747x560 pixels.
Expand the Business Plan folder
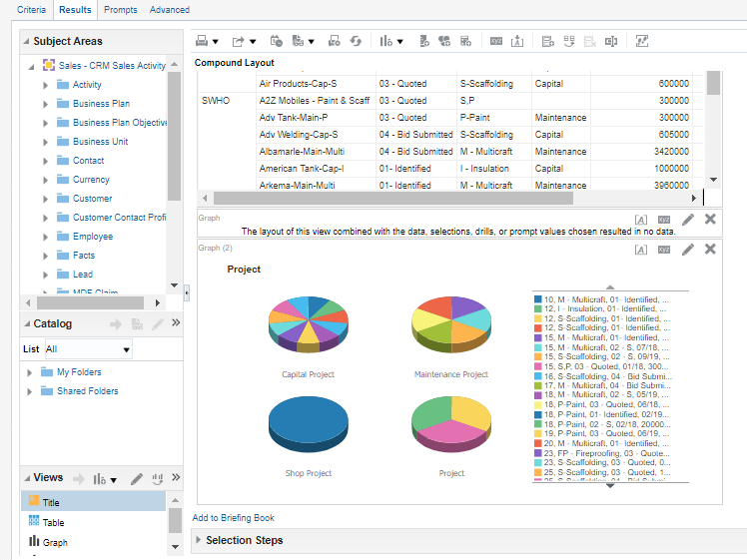point(46,104)
